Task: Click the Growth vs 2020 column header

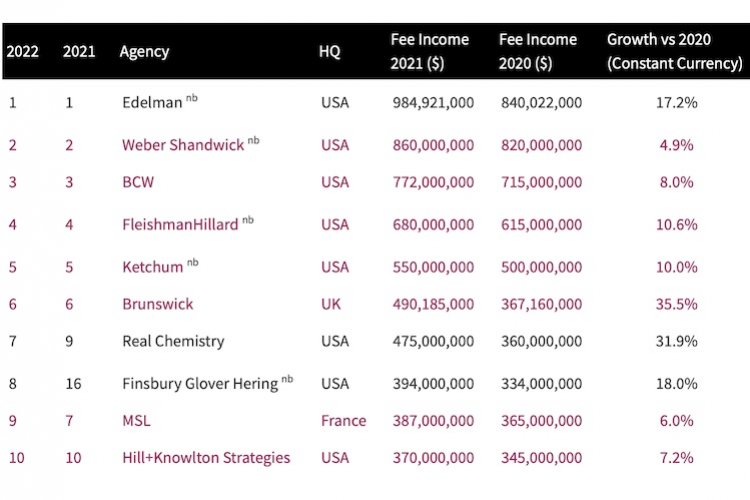Action: point(674,51)
